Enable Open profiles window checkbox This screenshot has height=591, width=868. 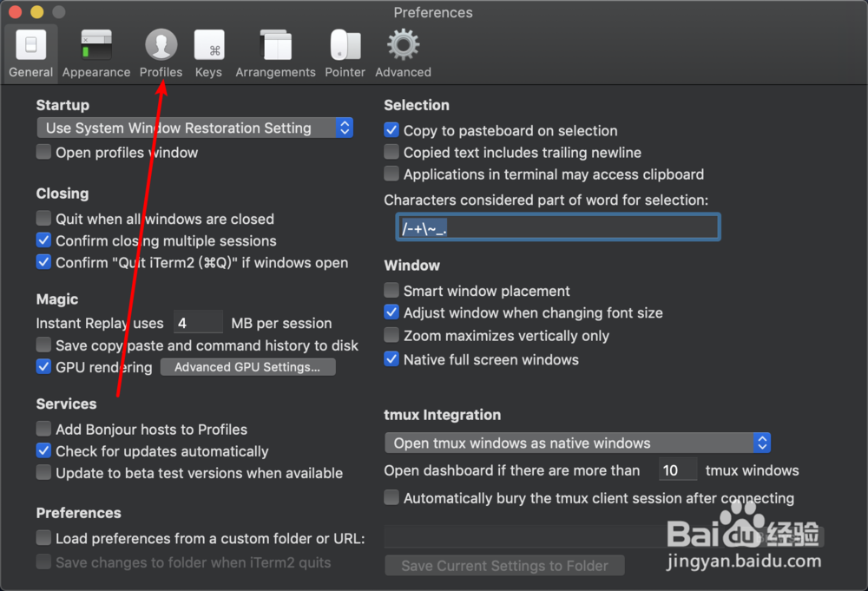point(43,152)
